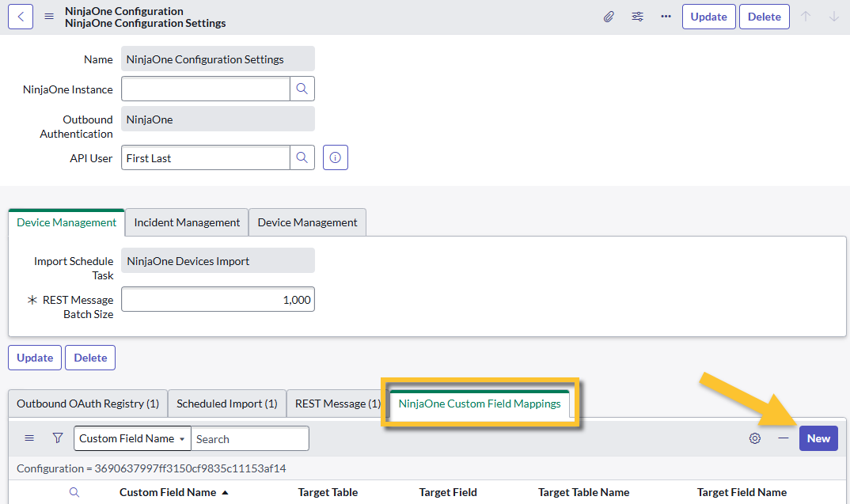Attach a file using the paperclip icon

609,16
